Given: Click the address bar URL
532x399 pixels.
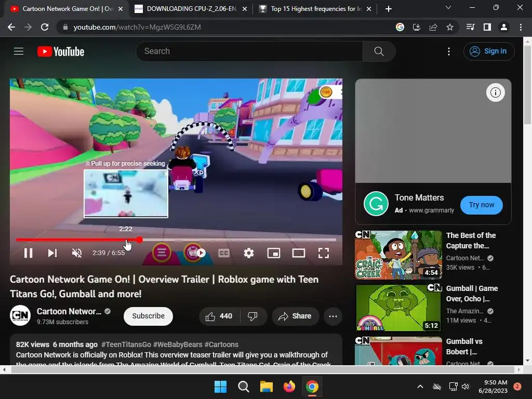Looking at the screenshot, I should (137, 27).
